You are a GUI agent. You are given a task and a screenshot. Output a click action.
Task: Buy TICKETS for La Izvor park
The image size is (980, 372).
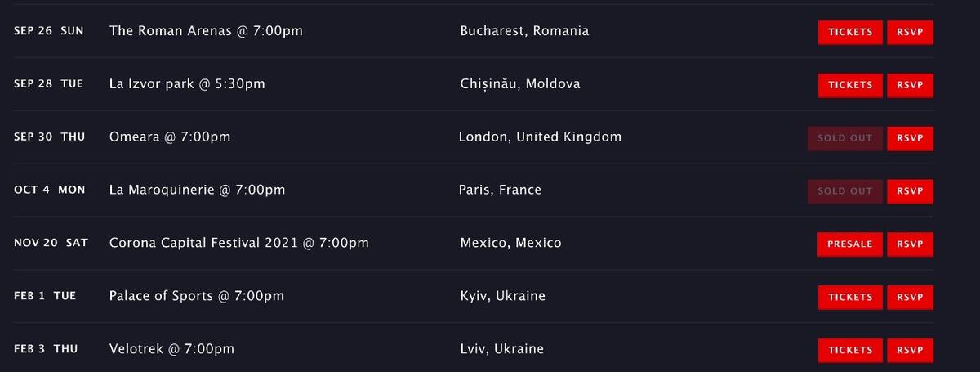click(x=850, y=85)
